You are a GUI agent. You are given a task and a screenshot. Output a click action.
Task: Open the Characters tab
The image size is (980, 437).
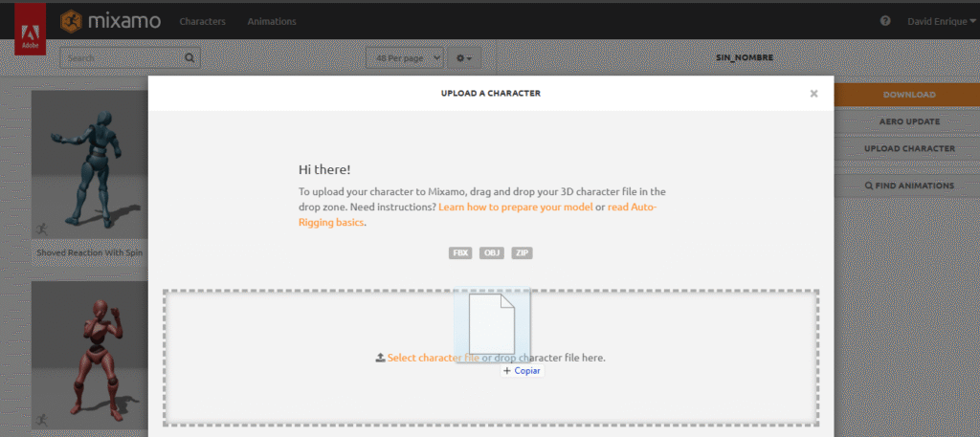pyautogui.click(x=203, y=21)
